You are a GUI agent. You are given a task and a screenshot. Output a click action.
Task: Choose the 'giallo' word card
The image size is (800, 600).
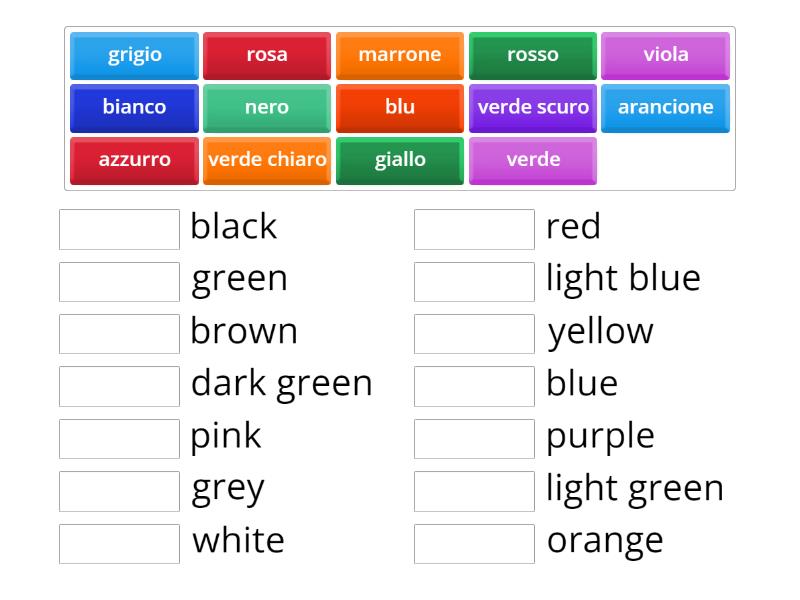point(400,159)
